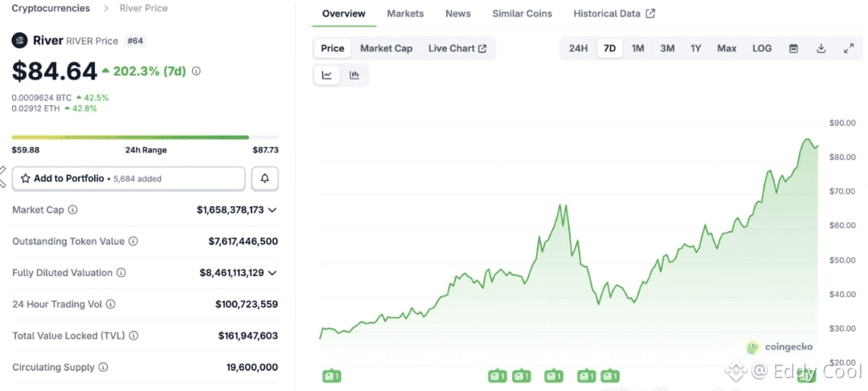Click the 202.3% (7d) change text
This screenshot has width=868, height=391.
150,71
